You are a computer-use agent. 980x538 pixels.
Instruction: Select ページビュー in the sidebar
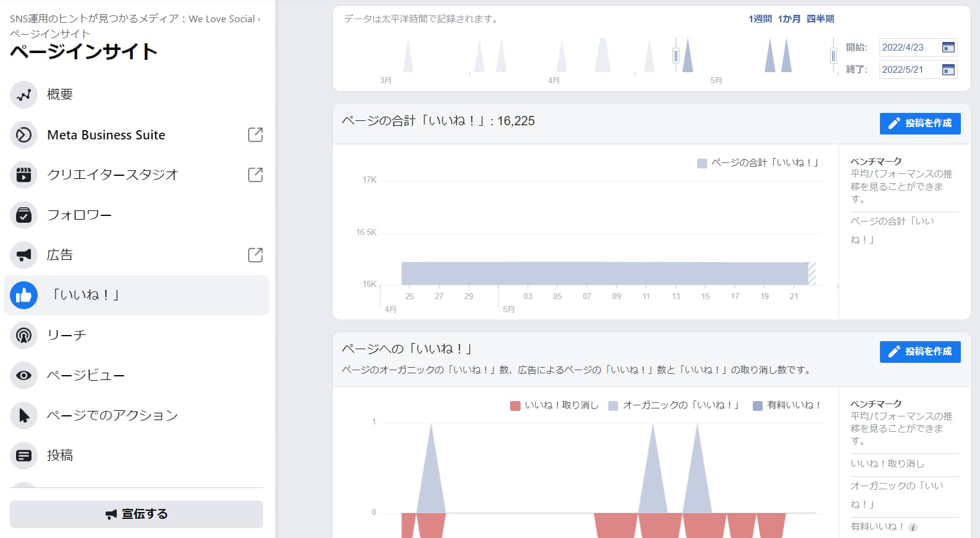click(x=136, y=376)
